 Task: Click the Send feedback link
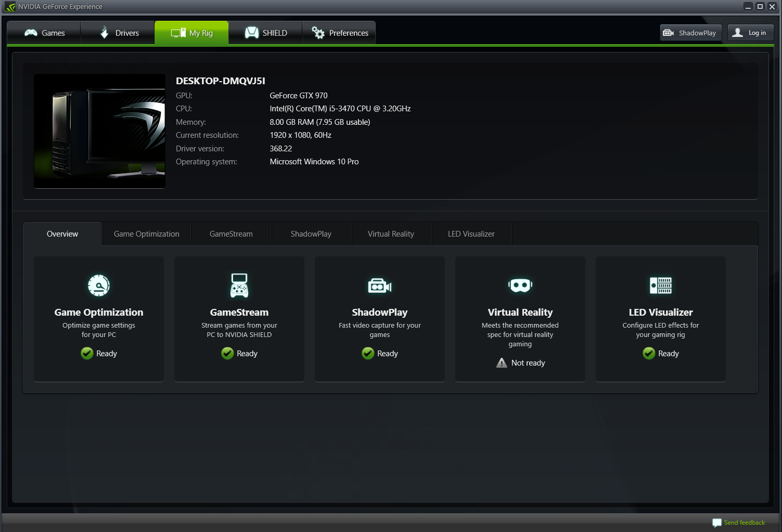[745, 523]
